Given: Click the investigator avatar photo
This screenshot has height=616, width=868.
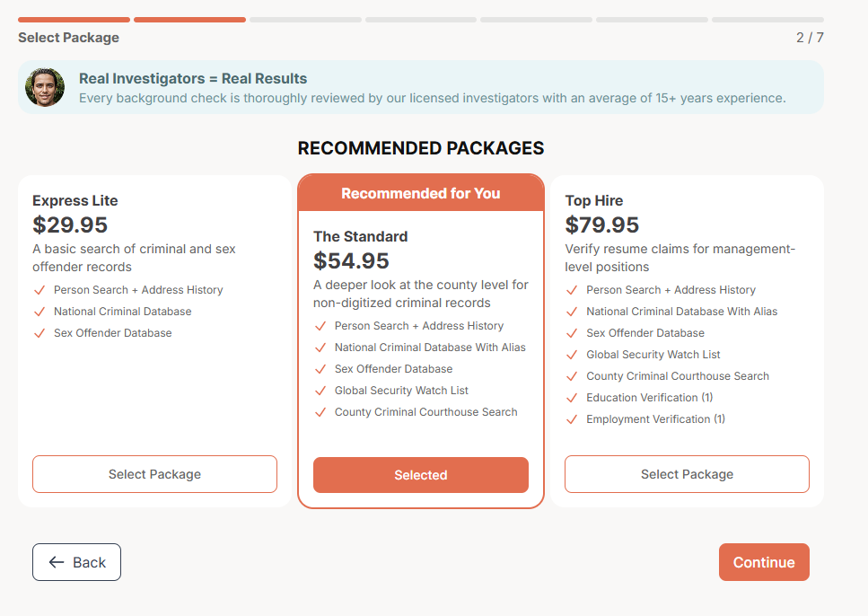Looking at the screenshot, I should (45, 87).
